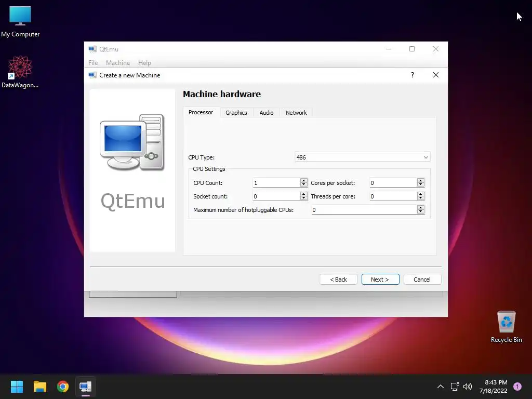Viewport: 532px width, 399px height.
Task: Click the hotpluggable CPUs input field
Action: 364,210
